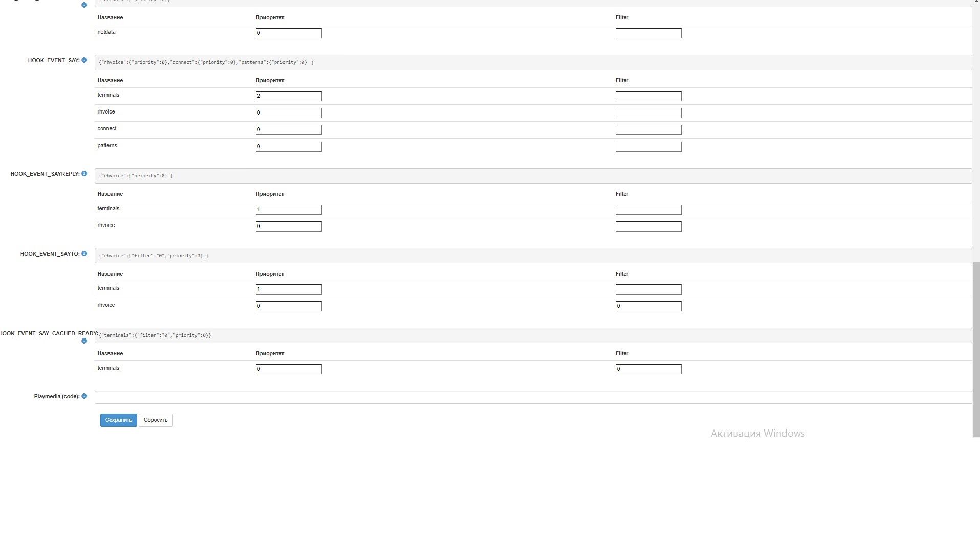Focus the netdata priority field
The height and width of the screenshot is (543, 980).
click(289, 33)
